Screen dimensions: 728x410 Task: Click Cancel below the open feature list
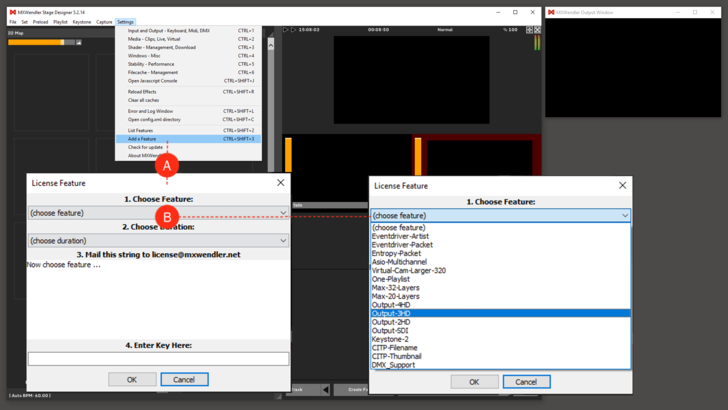click(526, 382)
